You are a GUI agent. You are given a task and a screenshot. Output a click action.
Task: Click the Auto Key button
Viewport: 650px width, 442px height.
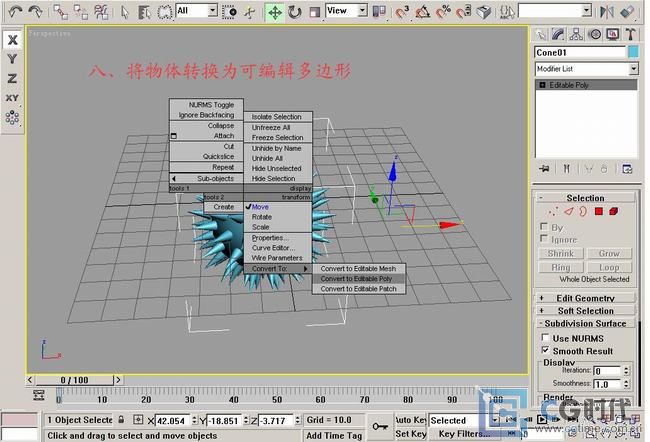[x=410, y=420]
